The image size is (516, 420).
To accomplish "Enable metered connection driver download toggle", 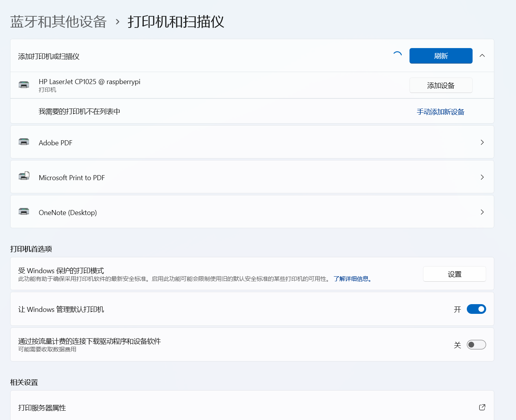I will tap(476, 345).
